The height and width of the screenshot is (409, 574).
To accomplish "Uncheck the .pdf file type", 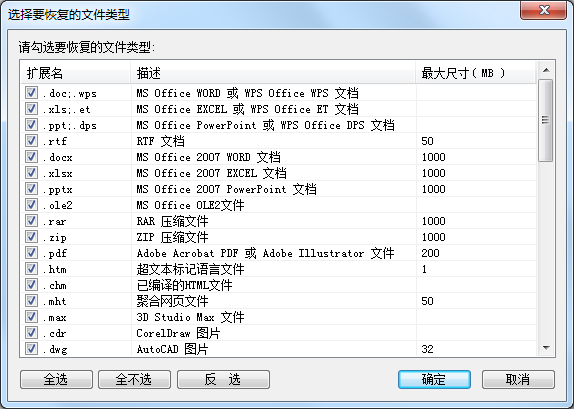I will (31, 253).
